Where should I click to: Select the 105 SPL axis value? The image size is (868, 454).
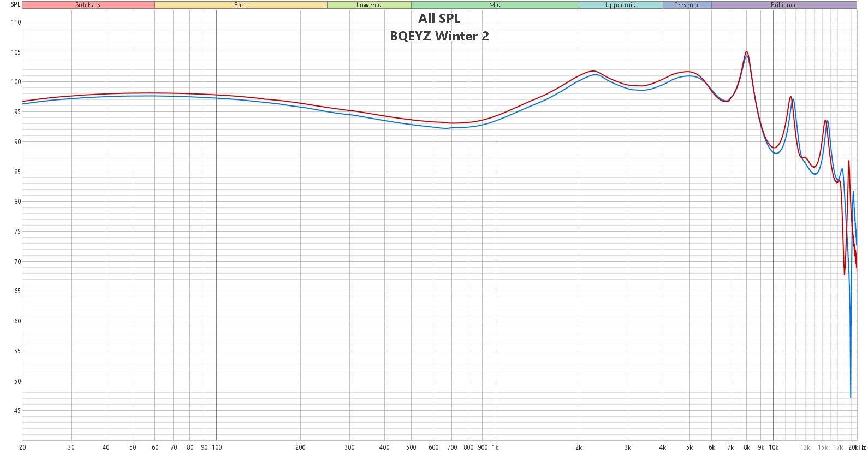[16, 52]
